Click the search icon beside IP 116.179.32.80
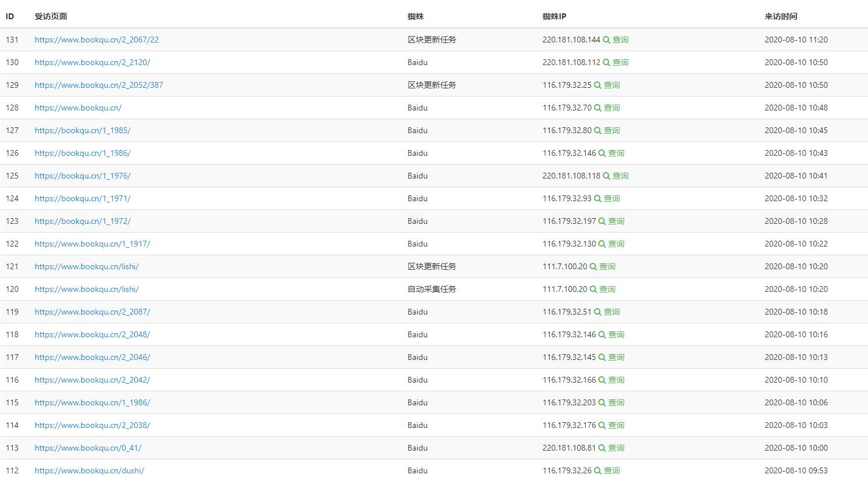The image size is (868, 478). tap(597, 130)
